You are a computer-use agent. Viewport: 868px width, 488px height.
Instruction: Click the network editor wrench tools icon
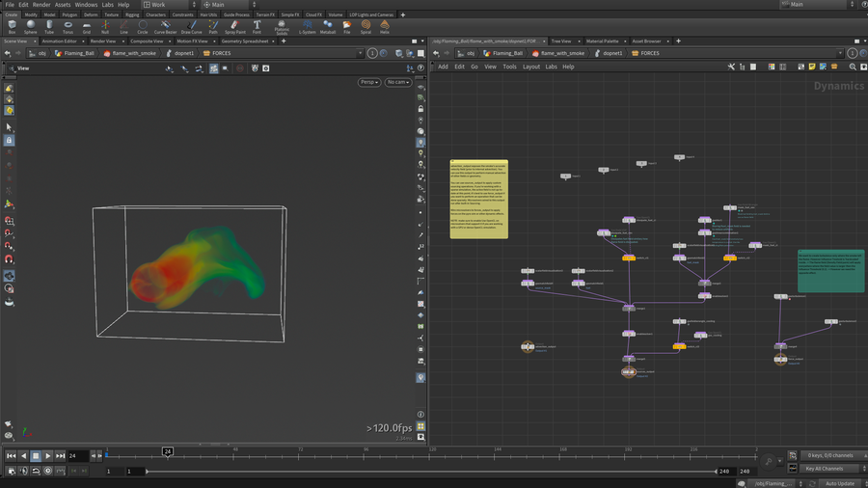click(x=731, y=67)
